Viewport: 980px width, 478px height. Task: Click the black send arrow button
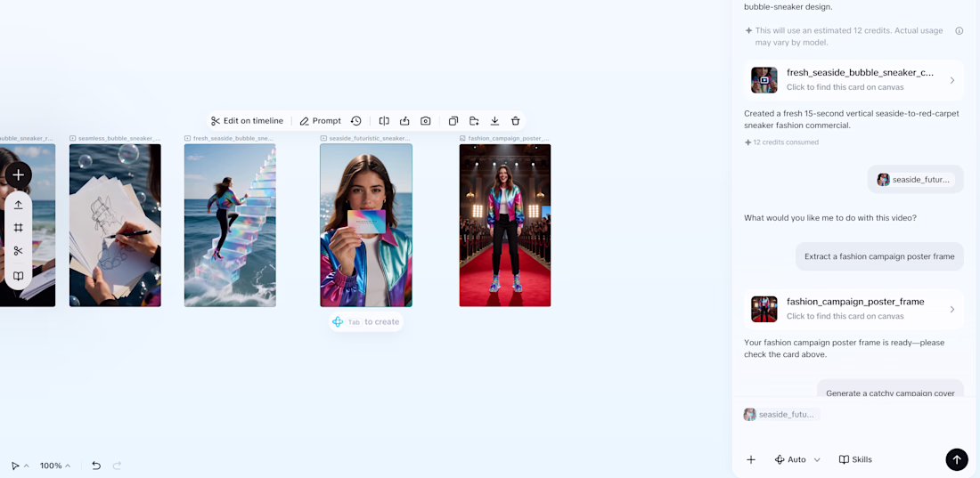[956, 459]
